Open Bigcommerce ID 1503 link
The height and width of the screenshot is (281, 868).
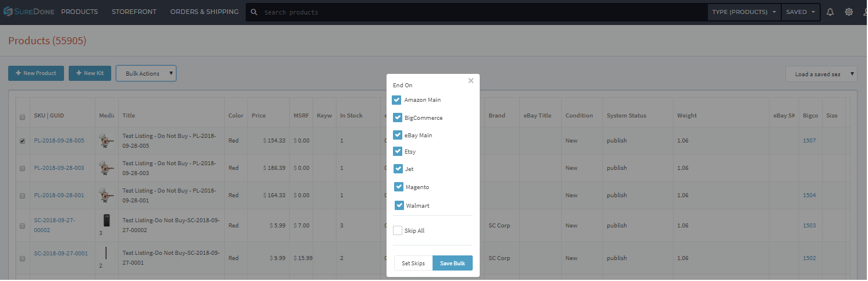[809, 226]
